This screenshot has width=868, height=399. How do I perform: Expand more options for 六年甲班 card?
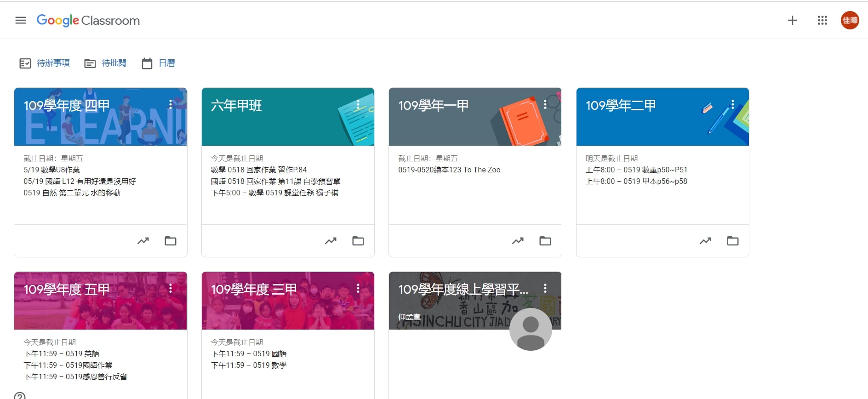[358, 104]
